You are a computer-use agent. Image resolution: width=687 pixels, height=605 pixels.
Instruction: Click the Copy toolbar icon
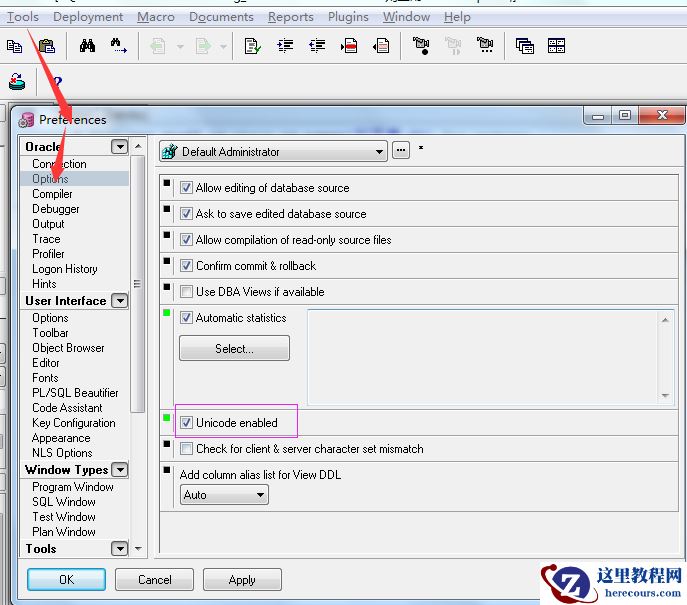click(14, 46)
